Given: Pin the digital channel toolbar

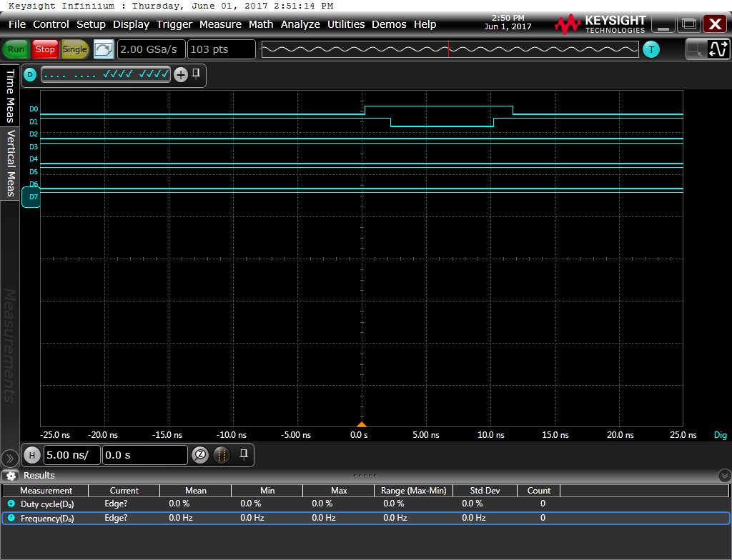Looking at the screenshot, I should 196,74.
